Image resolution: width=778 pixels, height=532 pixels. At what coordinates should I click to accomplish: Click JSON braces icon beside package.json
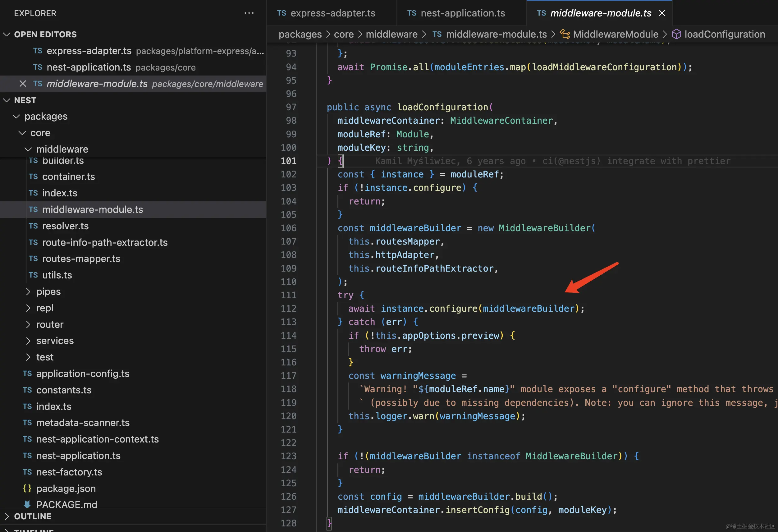(27, 488)
